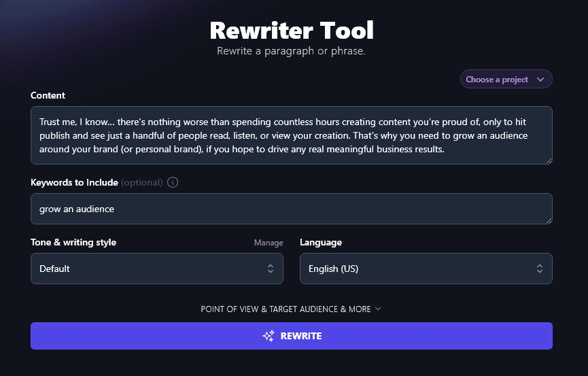Focus the Keywords field containing 'grow an audience'
The image size is (588, 376).
click(291, 209)
